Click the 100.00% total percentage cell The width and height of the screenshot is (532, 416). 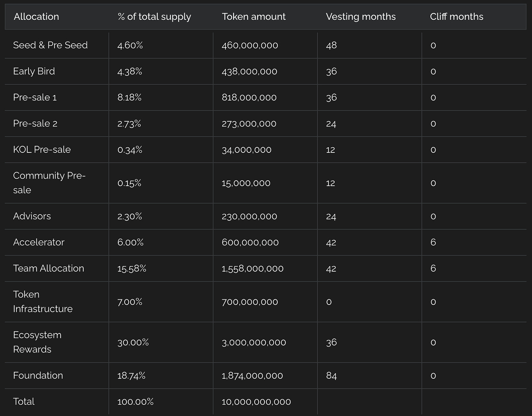click(x=135, y=402)
